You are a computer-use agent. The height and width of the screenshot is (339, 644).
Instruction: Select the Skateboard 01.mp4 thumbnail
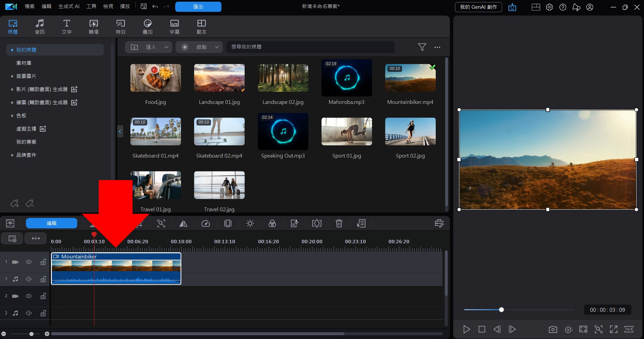pyautogui.click(x=156, y=132)
